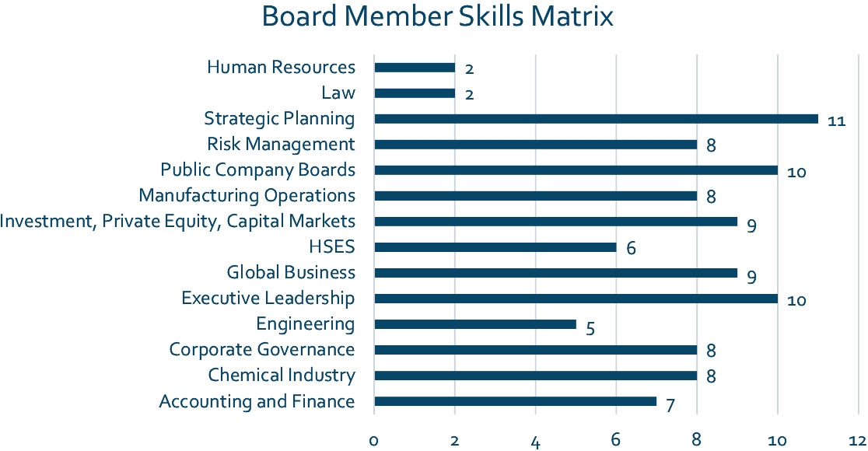The height and width of the screenshot is (451, 868).
Task: Select the Engineering bar
Action: pos(475,324)
